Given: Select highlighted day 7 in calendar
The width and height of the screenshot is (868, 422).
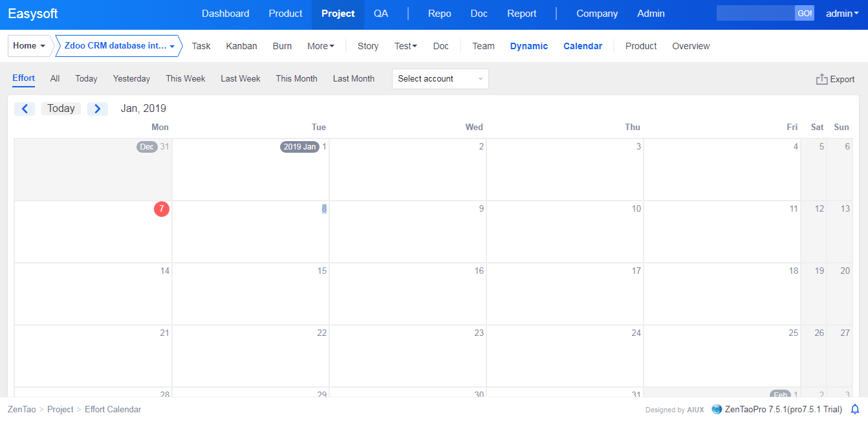Looking at the screenshot, I should click(161, 209).
